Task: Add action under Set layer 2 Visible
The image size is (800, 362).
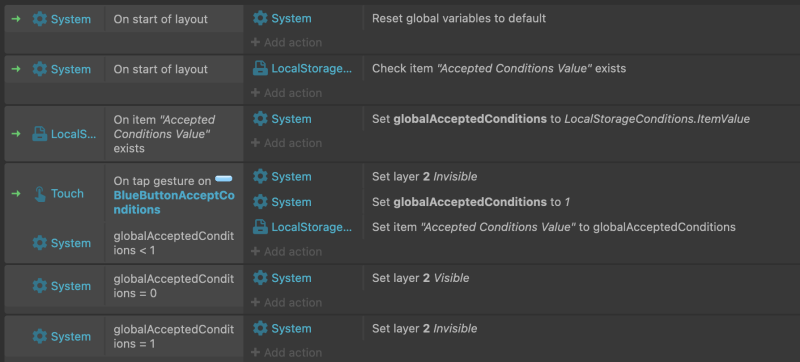Action: (x=286, y=302)
